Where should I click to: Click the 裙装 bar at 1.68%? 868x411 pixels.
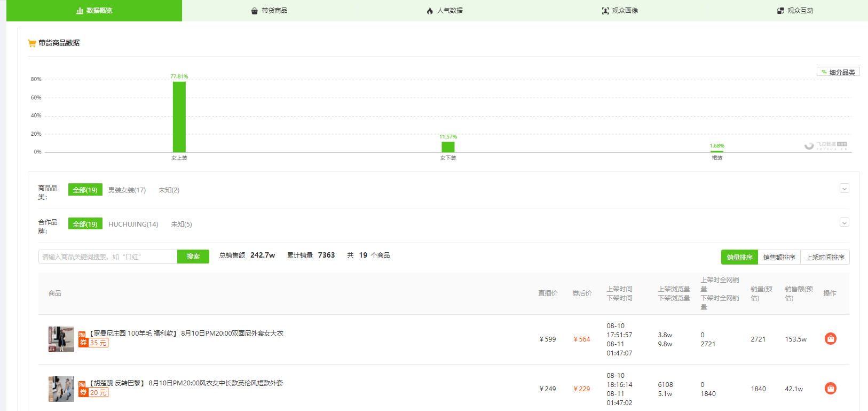717,151
